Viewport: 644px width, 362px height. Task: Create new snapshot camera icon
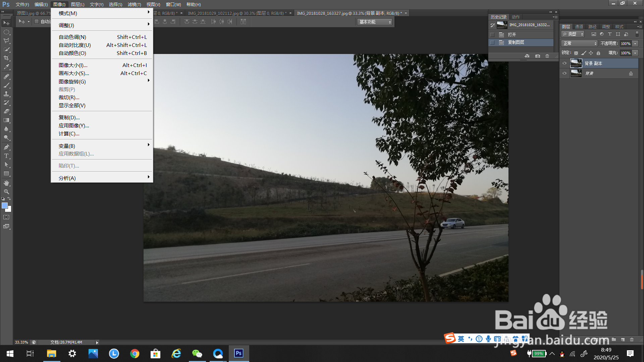point(538,56)
